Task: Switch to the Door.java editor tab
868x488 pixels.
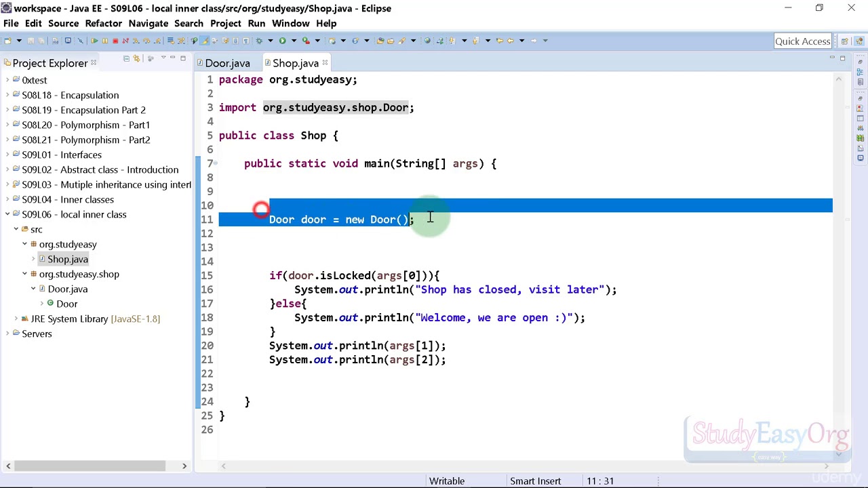Action: (x=227, y=63)
